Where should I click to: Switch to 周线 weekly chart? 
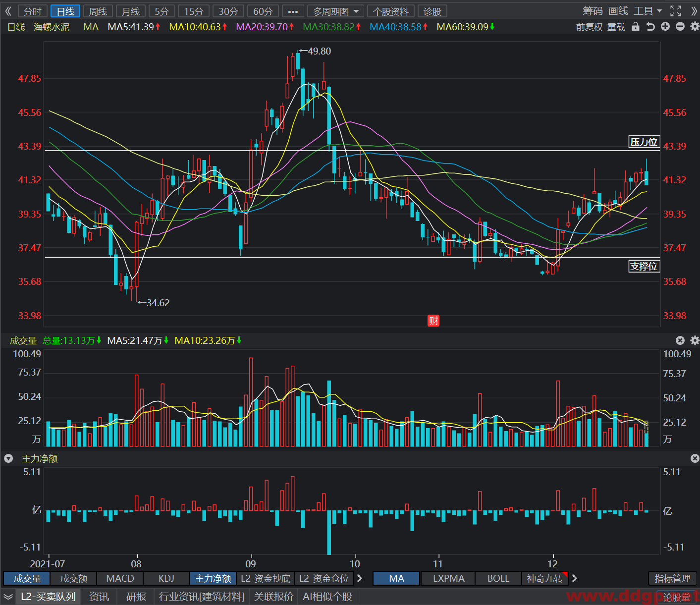point(98,11)
